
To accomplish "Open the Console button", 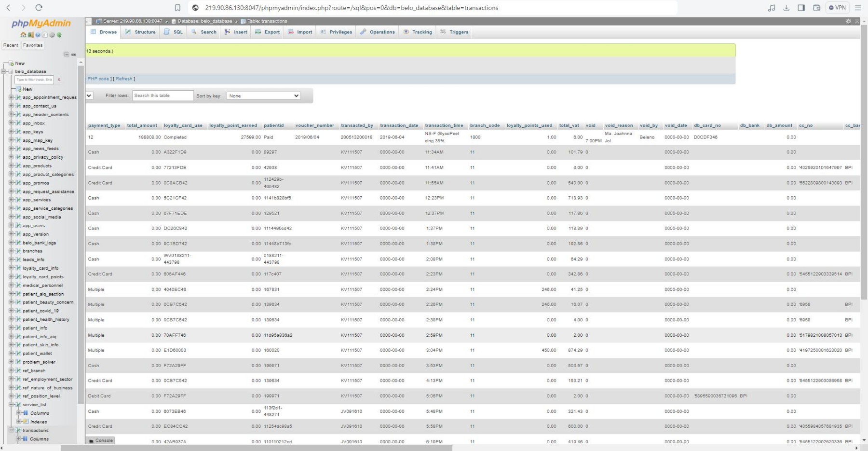I will (101, 440).
